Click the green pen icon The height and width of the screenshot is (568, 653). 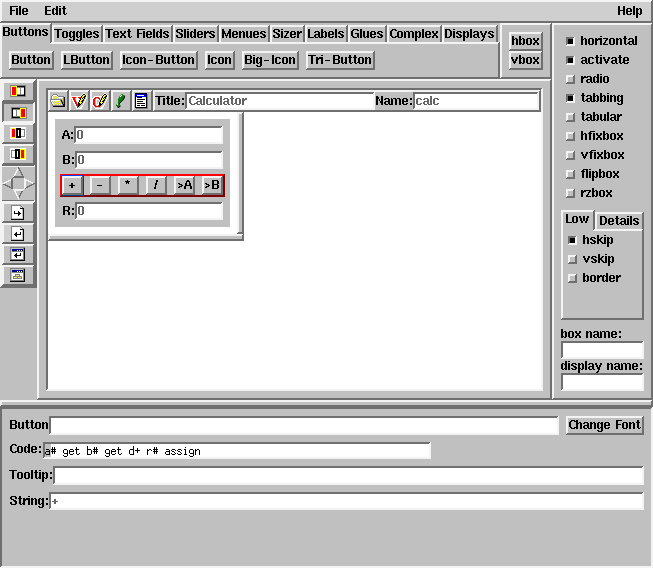click(x=121, y=101)
